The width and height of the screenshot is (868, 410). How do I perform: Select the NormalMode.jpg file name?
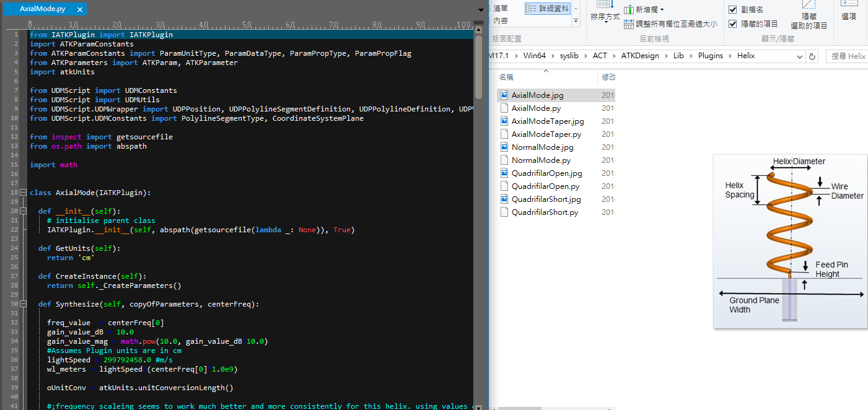(x=542, y=147)
